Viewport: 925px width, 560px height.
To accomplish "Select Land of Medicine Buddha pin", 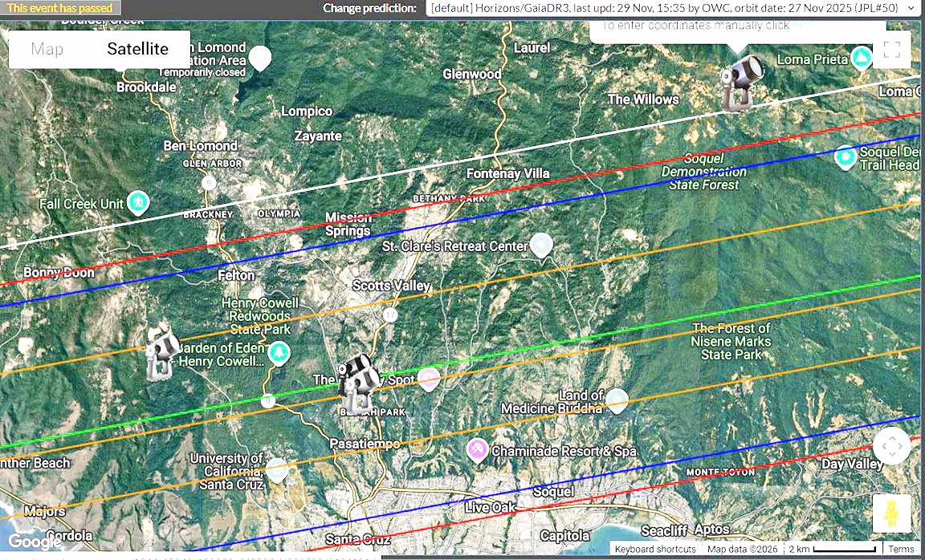I will pyautogui.click(x=617, y=400).
